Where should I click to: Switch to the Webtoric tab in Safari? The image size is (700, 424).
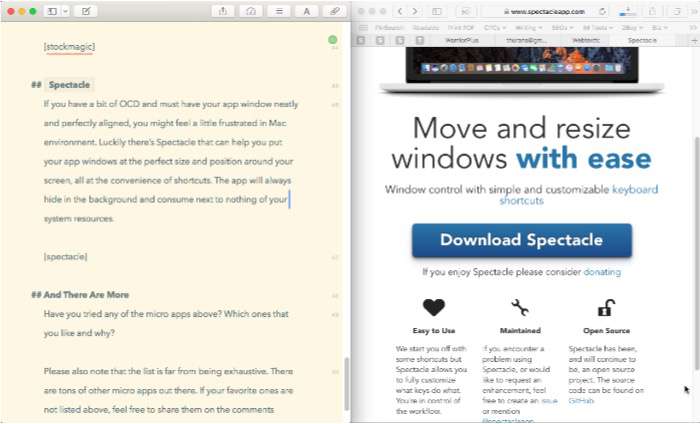coord(586,40)
